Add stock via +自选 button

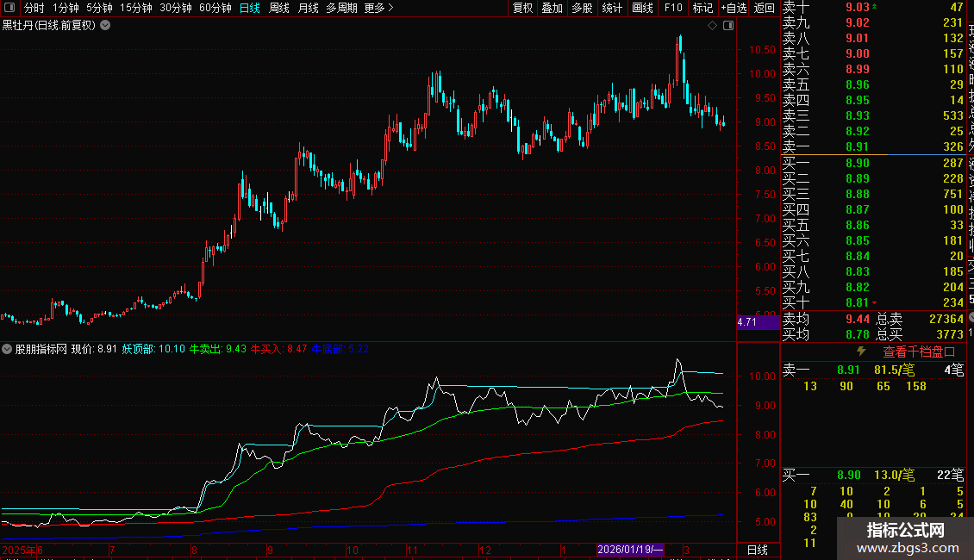734,8
